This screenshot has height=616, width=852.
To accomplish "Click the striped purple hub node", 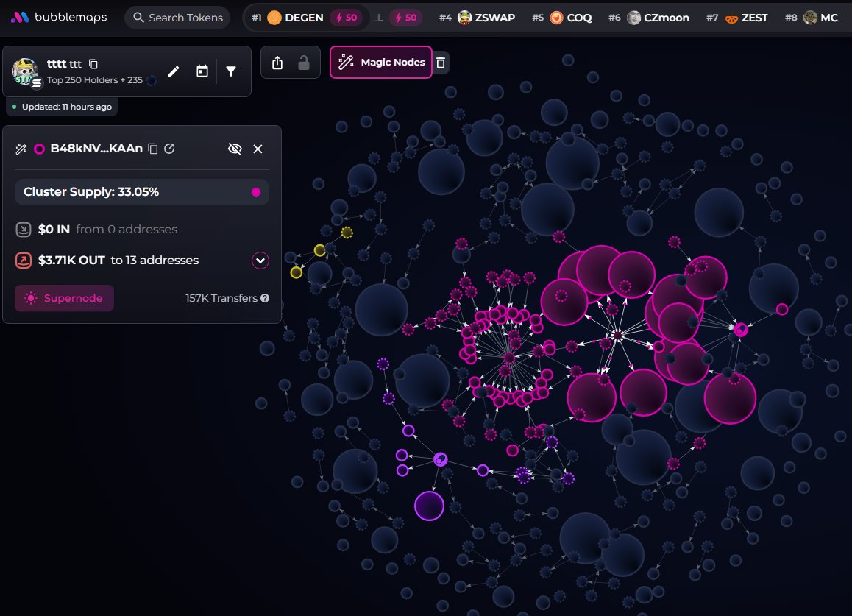I will click(x=441, y=459).
